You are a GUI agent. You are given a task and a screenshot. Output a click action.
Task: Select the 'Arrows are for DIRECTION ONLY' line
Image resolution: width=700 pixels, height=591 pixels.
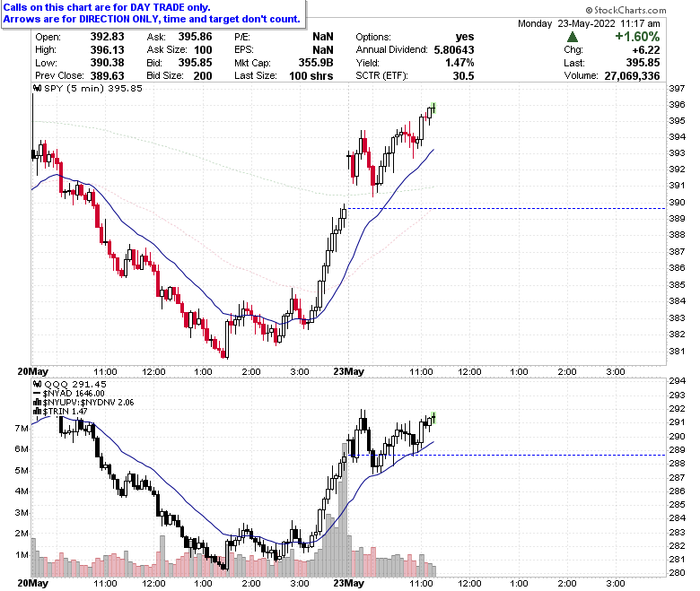[x=152, y=19]
